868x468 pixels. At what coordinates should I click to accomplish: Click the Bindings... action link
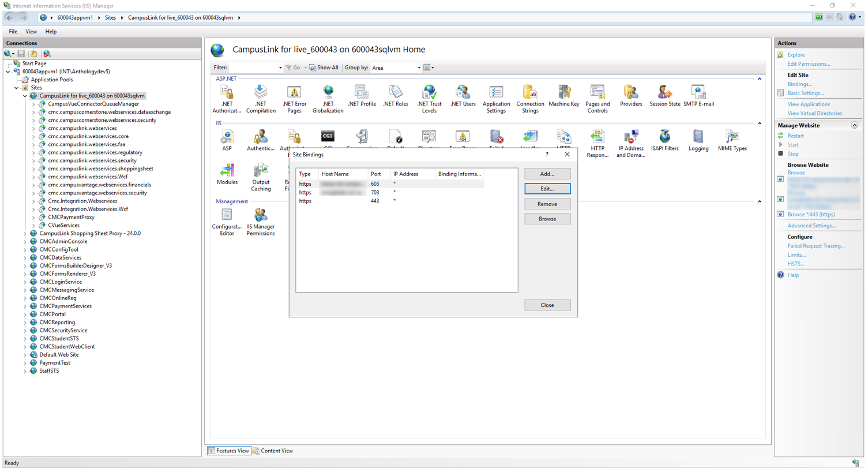[800, 84]
